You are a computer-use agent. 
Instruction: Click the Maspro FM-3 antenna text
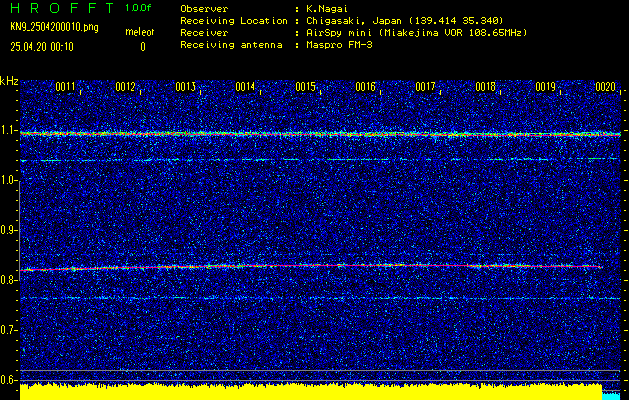click(339, 45)
